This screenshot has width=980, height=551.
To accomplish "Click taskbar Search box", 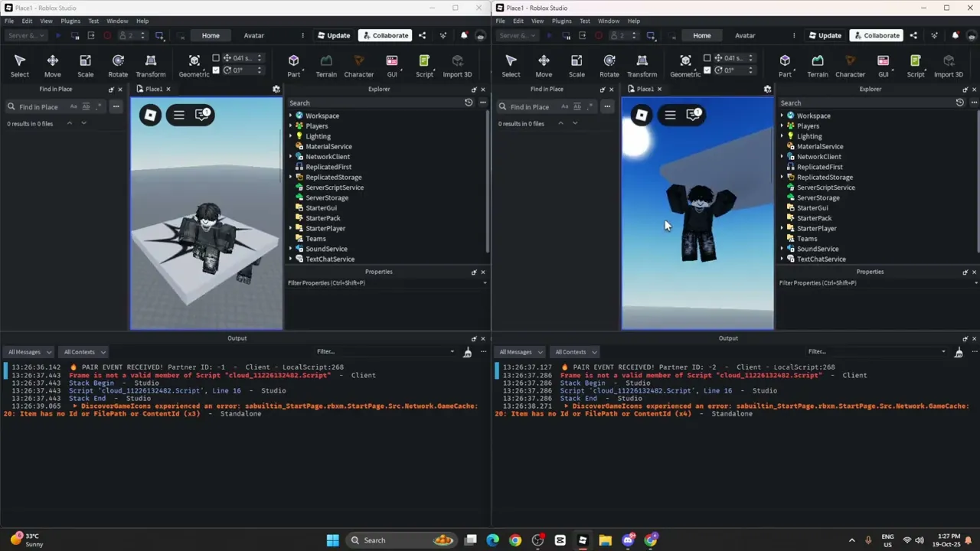I will tap(400, 540).
